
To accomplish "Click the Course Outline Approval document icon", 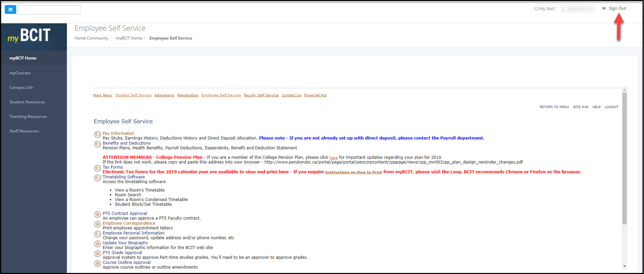I will 97,264.
